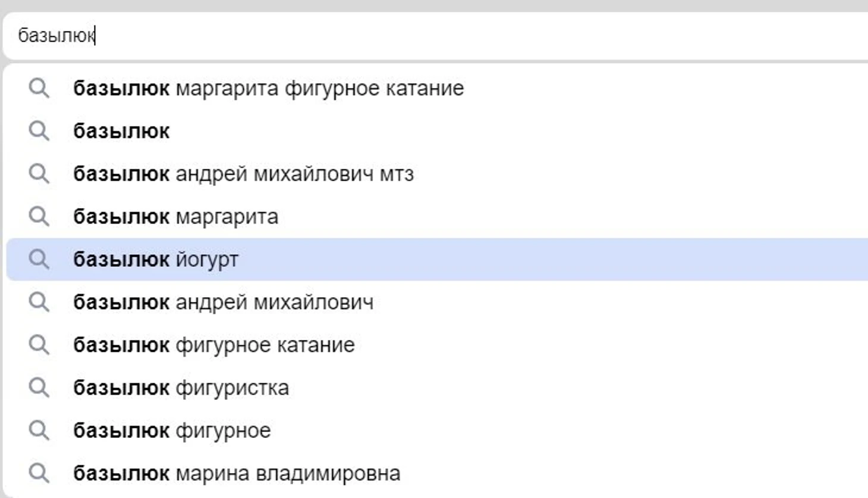Click search icon next to plain базылюк suggestion
Viewport: 868px width, 498px height.
[39, 131]
